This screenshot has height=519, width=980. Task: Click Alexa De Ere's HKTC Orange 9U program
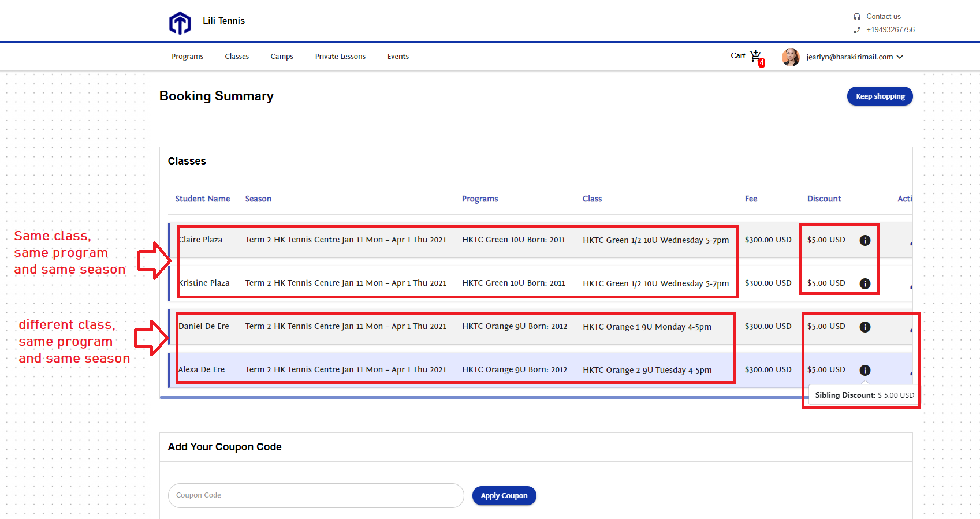515,369
